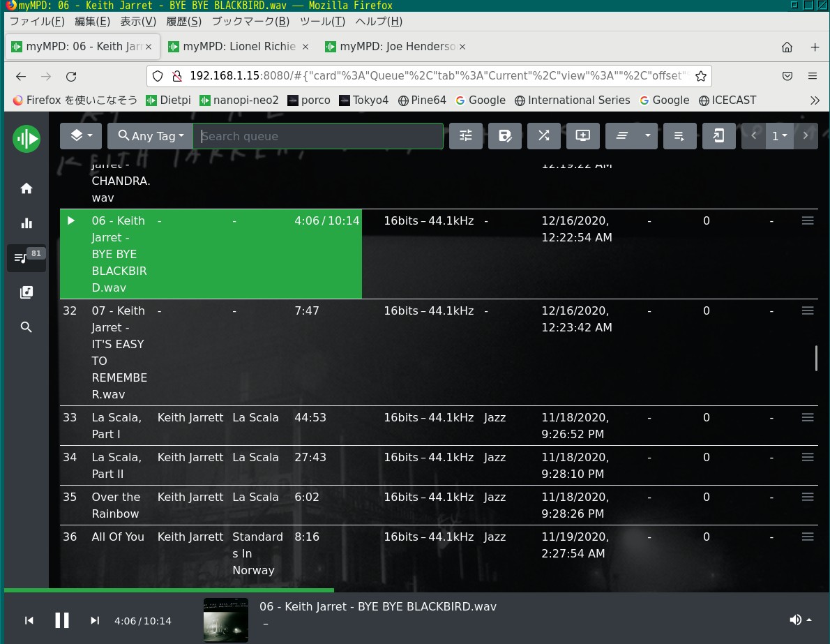This screenshot has height=644, width=830.
Task: Skip to the next track
Action: click(x=95, y=620)
